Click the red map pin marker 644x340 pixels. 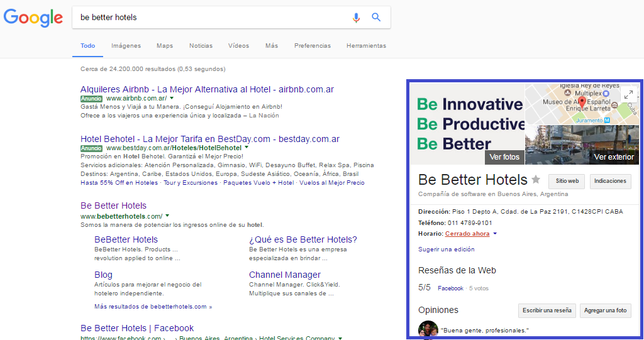(582, 102)
